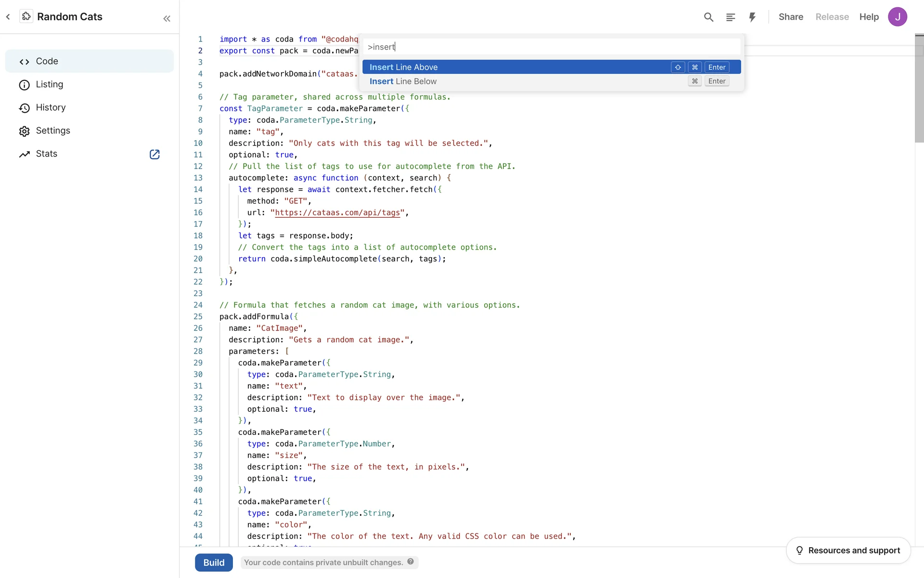Open the user avatar J menu
This screenshot has height=578, width=924.
pos(897,17)
